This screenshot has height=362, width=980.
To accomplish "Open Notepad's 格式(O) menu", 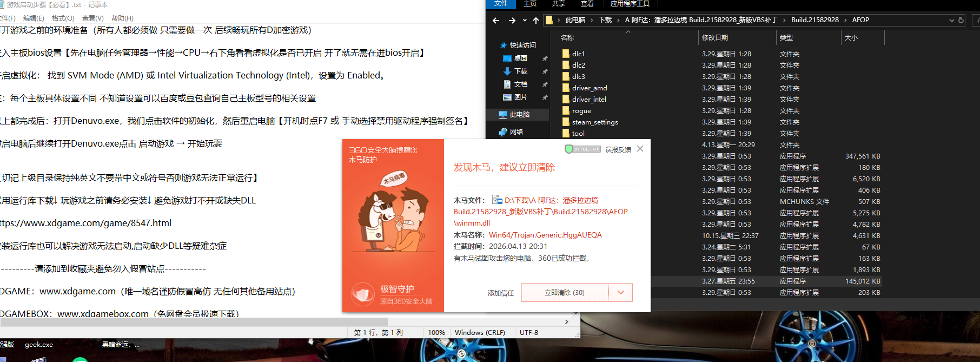I will click(63, 18).
